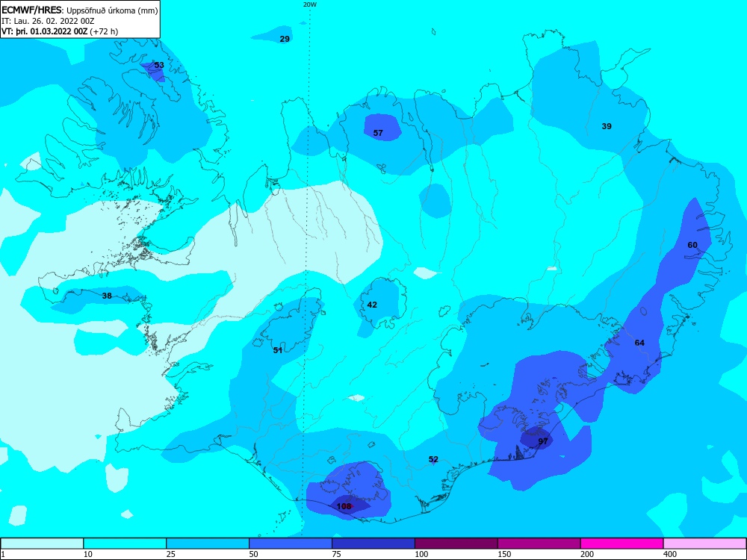Click the 150–200 mm magenta legend swatch
This screenshot has width=747, height=560.
click(x=539, y=544)
